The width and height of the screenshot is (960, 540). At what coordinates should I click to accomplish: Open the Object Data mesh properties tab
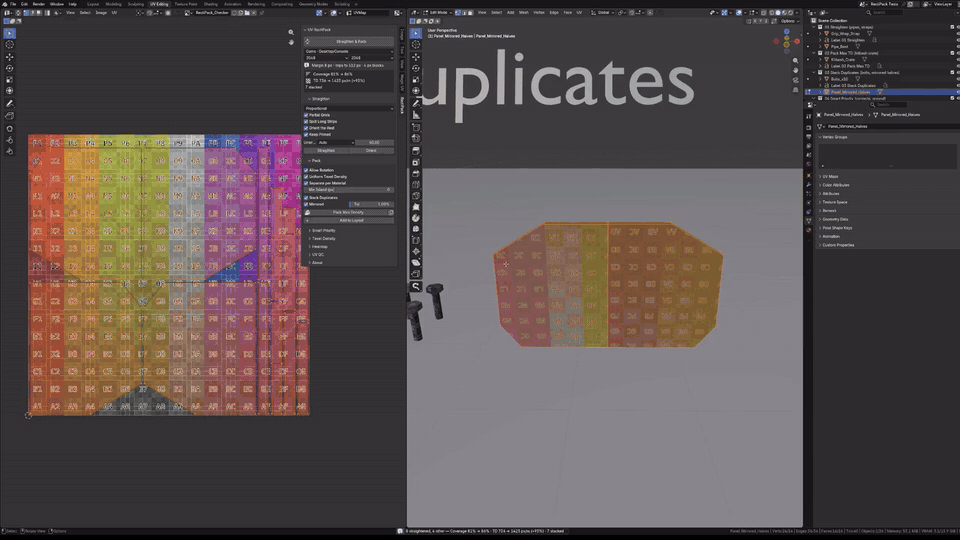[x=809, y=221]
